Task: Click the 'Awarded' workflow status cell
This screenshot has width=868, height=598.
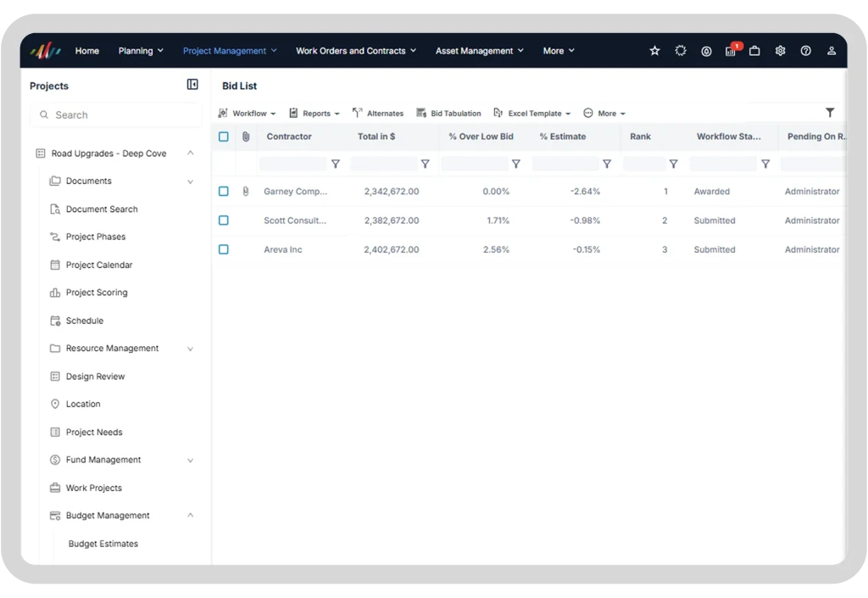Action: click(712, 192)
